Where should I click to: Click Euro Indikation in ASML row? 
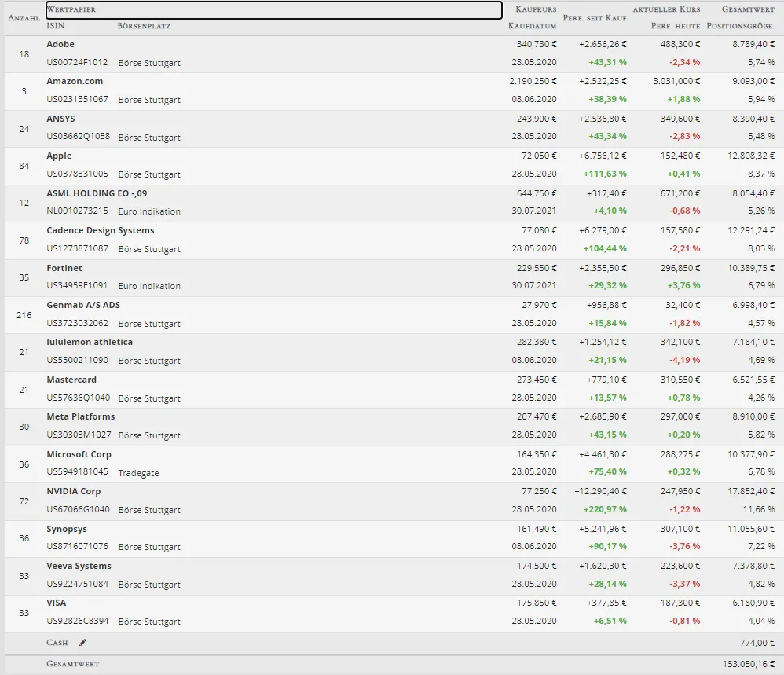point(149,211)
